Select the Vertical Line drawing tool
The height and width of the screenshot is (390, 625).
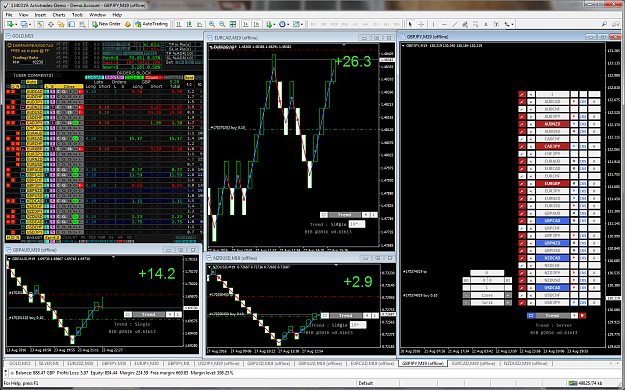[x=434, y=24]
